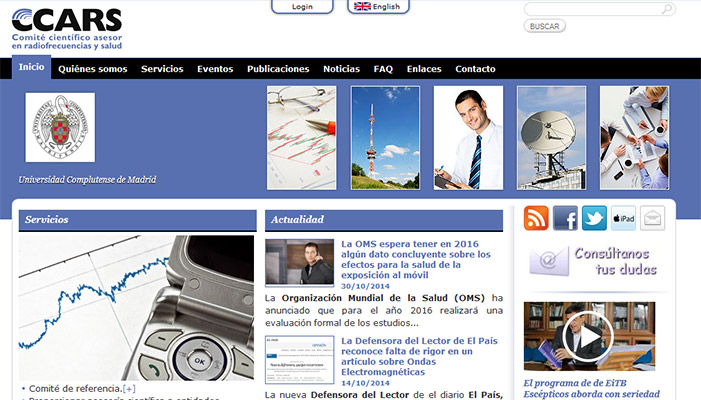This screenshot has height=400, width=701.
Task: Click the iPad app icon
Action: (x=623, y=218)
